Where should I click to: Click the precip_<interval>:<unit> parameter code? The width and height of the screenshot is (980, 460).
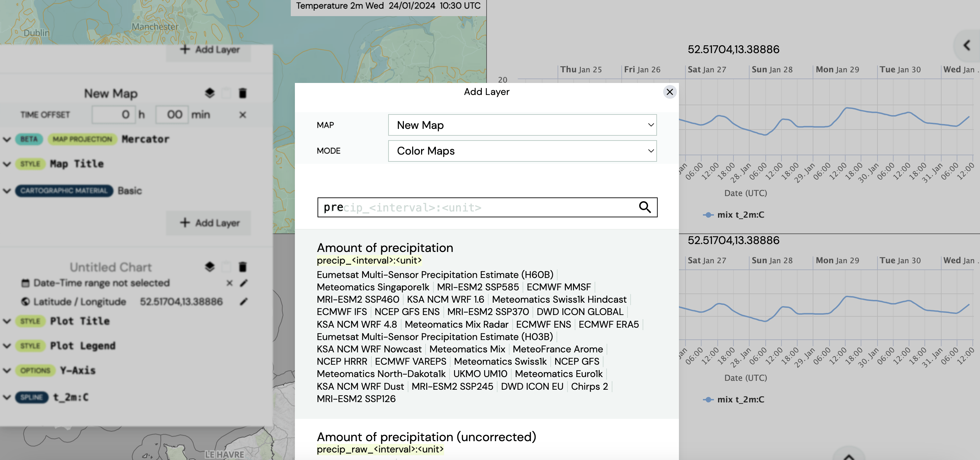click(369, 261)
